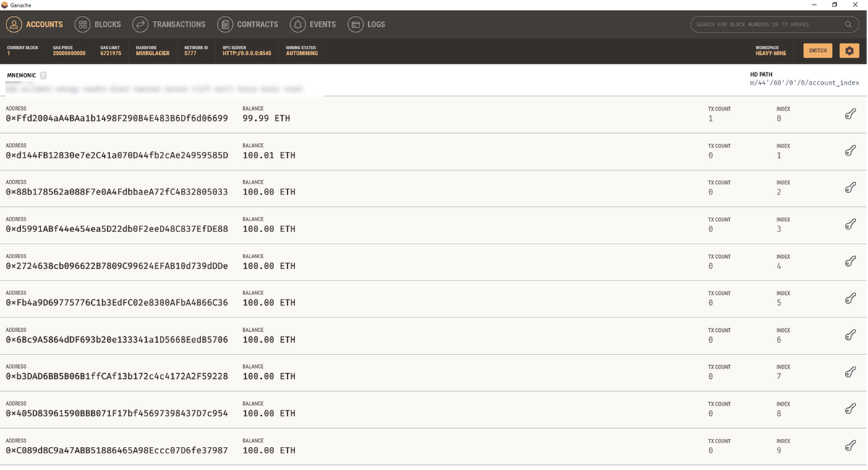Click the MUIRGLACIER hardfork value
Image resolution: width=868 pixels, height=470 pixels.
pos(153,54)
